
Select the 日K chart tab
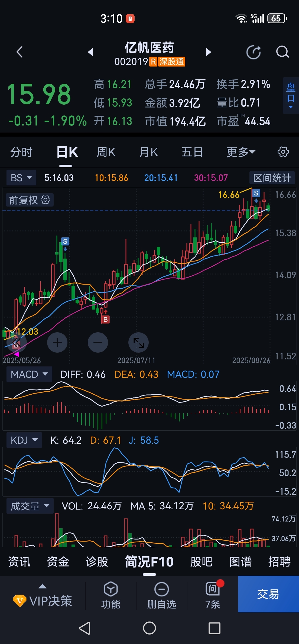pyautogui.click(x=67, y=152)
